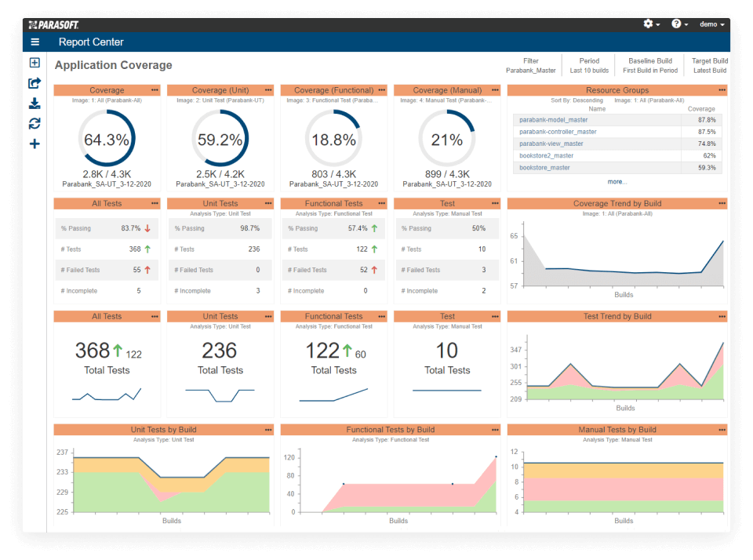
Task: Click the 21% manual coverage donut
Action: pyautogui.click(x=446, y=138)
